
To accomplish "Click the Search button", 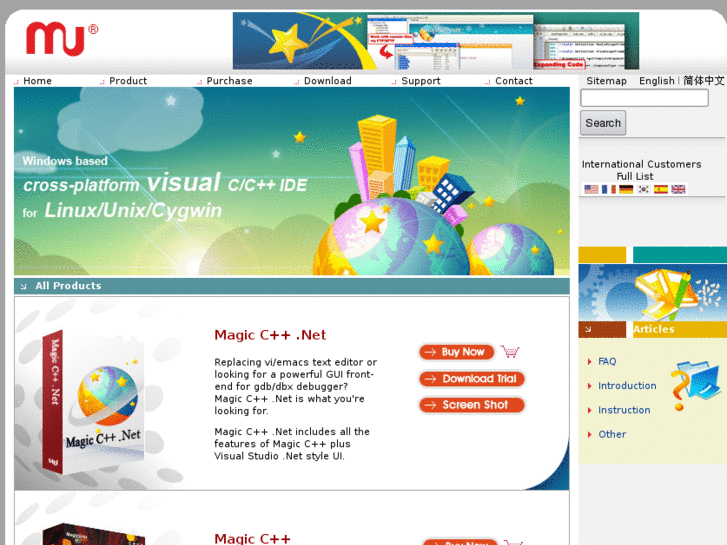I will click(603, 123).
